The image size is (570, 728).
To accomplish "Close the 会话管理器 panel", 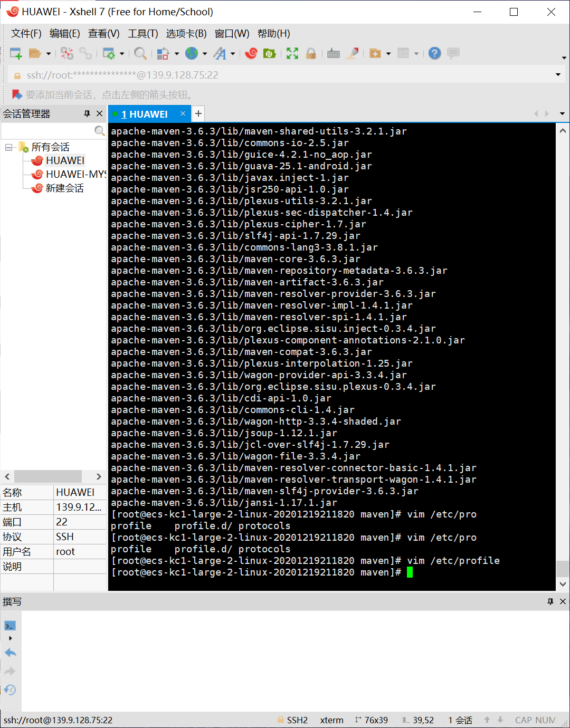I will point(99,113).
